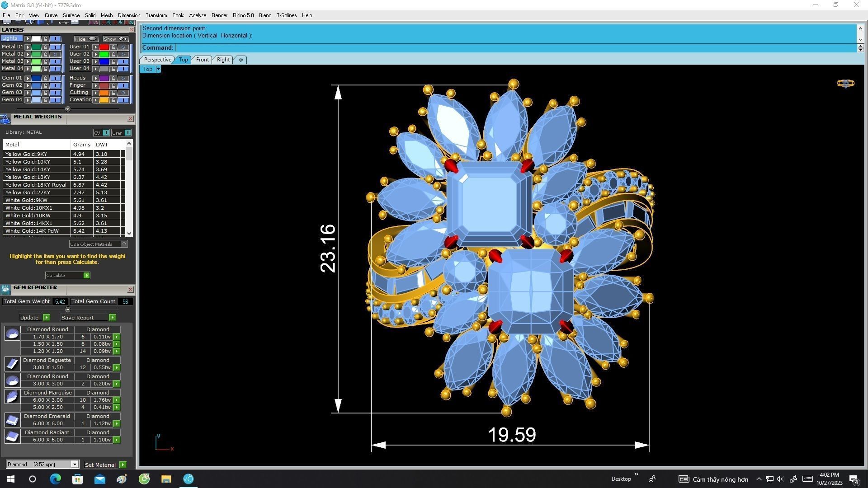
Task: Click the purple Heads color swatch
Action: pos(104,78)
